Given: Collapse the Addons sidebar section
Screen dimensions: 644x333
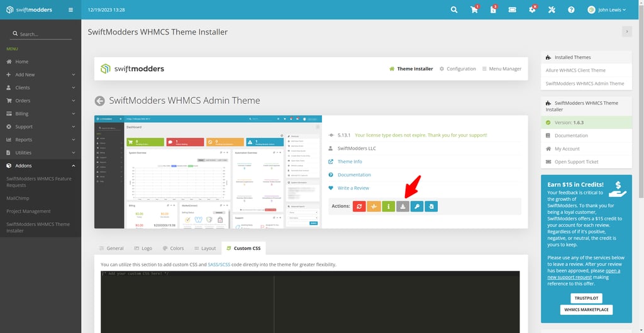Looking at the screenshot, I should 40,166.
